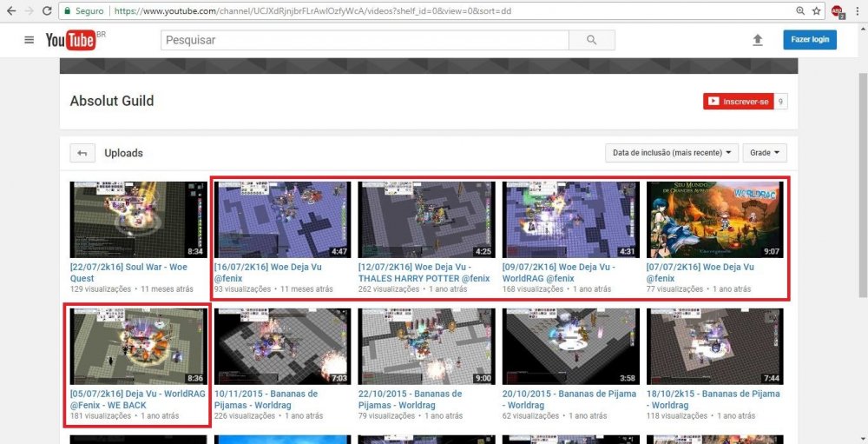The width and height of the screenshot is (868, 444).
Task: Click title [22/07/2k16] Soul War - Woe Quest
Action: click(x=128, y=272)
